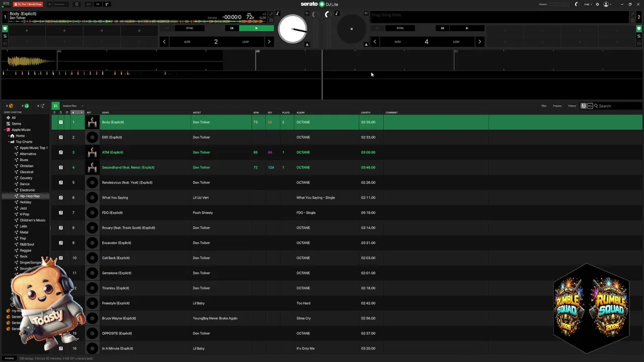Toggle Autoplay in the status bar
The width and height of the screenshot is (644, 362).
pyautogui.click(x=9, y=358)
